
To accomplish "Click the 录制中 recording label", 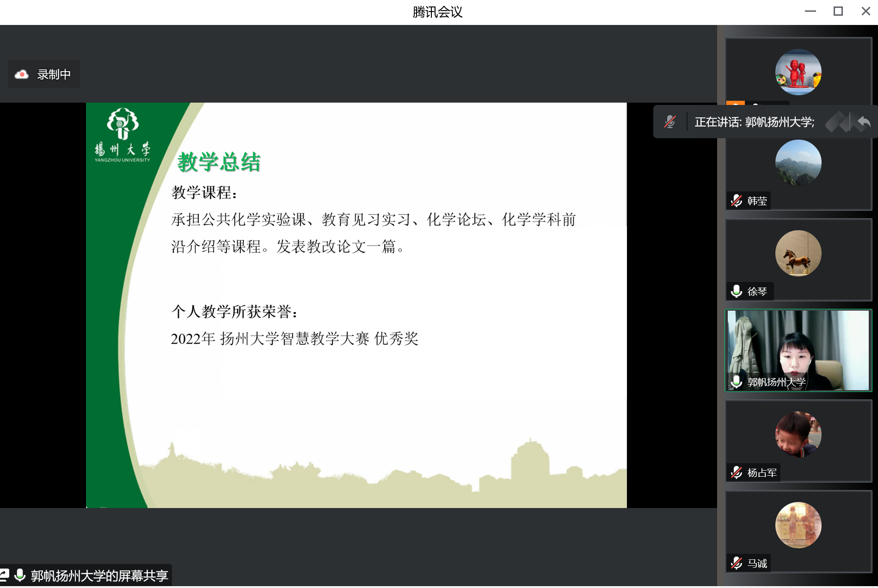I will coord(54,74).
